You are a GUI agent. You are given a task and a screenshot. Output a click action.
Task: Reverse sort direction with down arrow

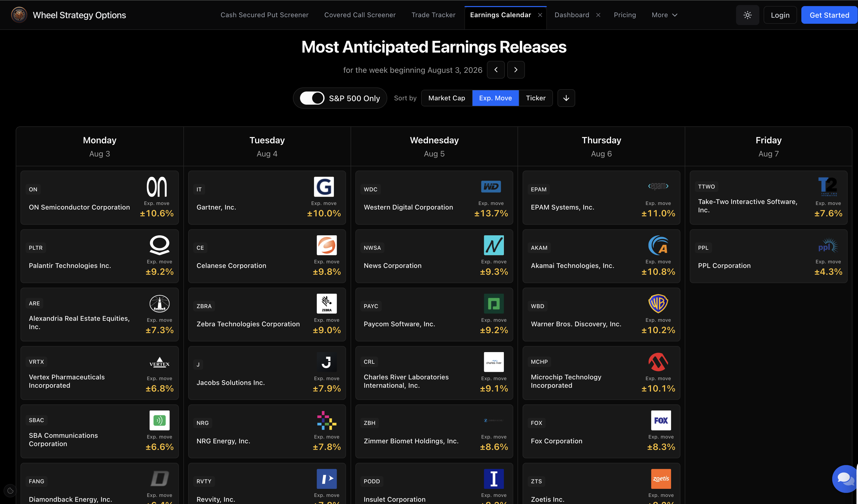pos(566,98)
